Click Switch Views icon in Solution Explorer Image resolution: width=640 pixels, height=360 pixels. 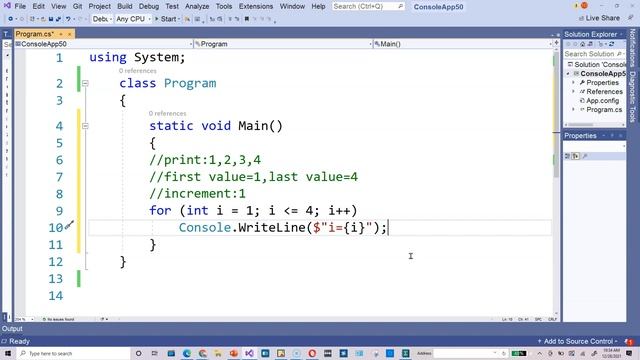pos(590,44)
